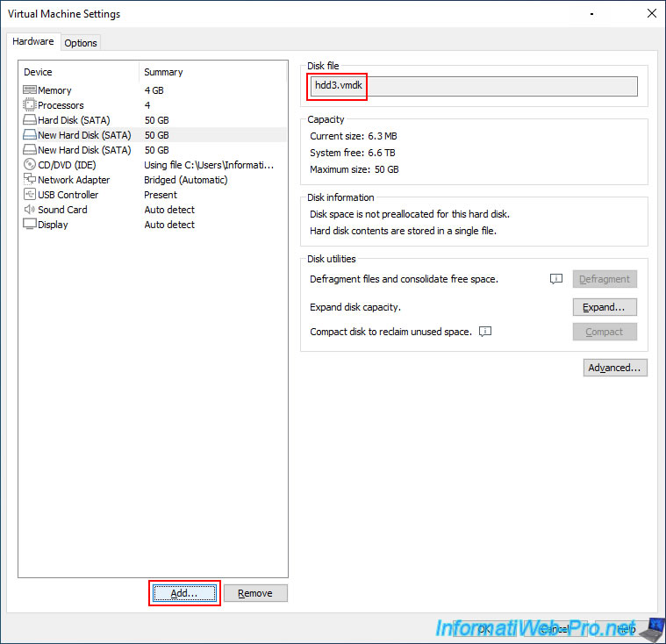Click the info icon beside Compact
This screenshot has width=666, height=644.
tap(485, 332)
